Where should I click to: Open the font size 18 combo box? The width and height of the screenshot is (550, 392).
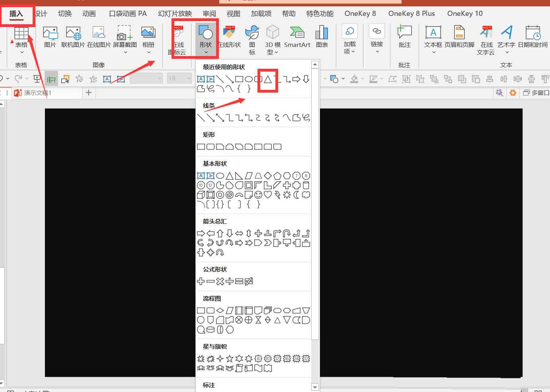(179, 79)
